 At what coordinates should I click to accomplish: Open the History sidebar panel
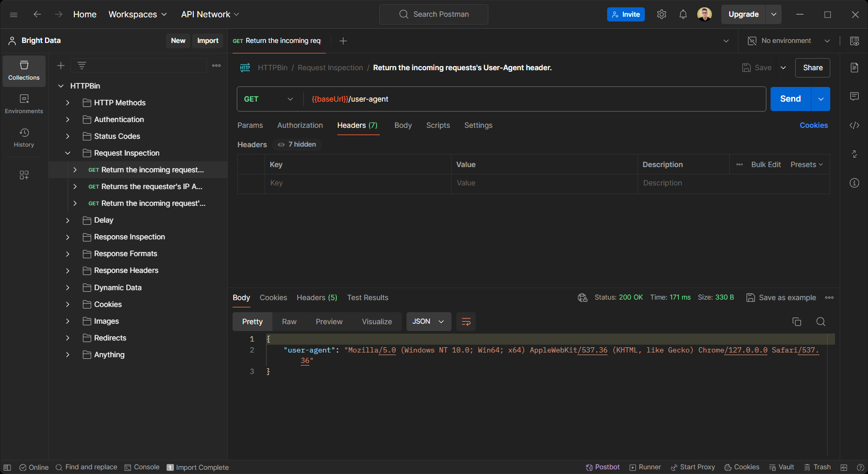[x=24, y=138]
